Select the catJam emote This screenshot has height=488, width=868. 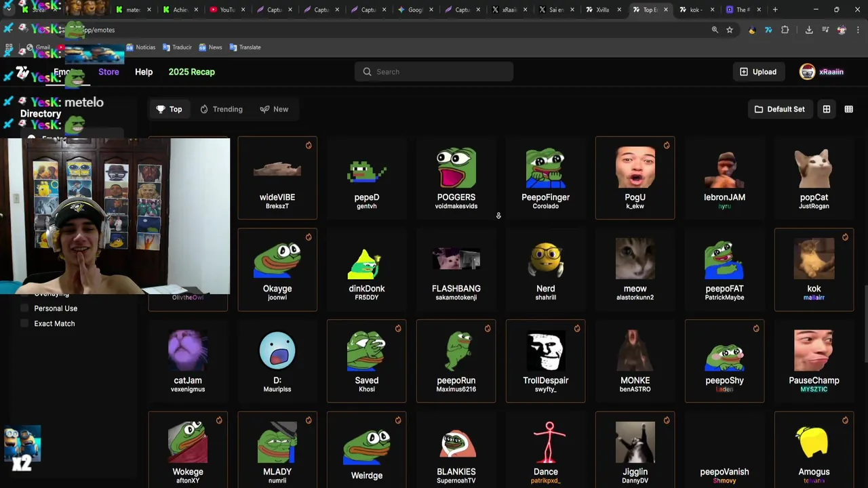pyautogui.click(x=188, y=361)
